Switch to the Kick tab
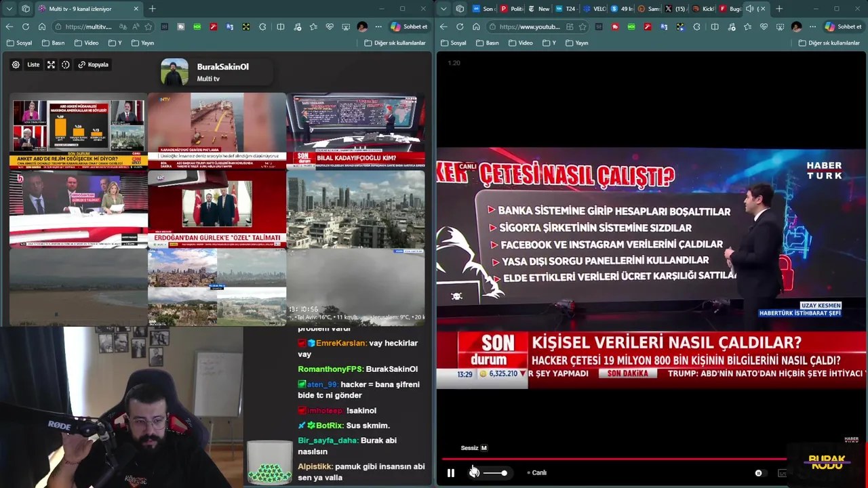Screen dimensions: 868x488 (x=703, y=9)
